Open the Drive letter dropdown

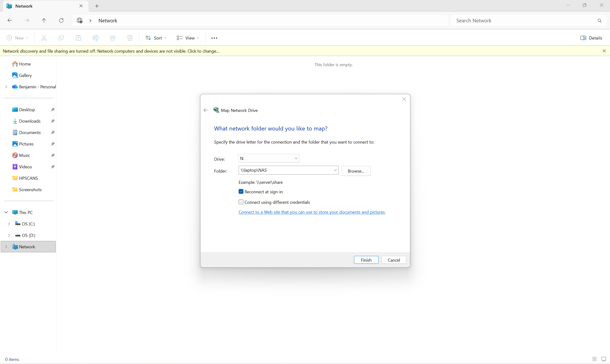[x=296, y=158]
